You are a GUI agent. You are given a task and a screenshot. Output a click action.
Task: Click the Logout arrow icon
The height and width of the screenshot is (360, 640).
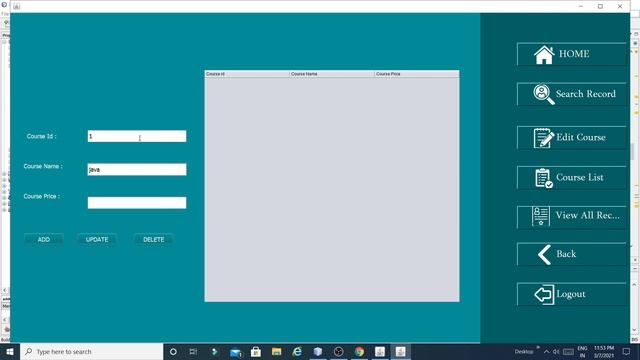click(x=544, y=294)
